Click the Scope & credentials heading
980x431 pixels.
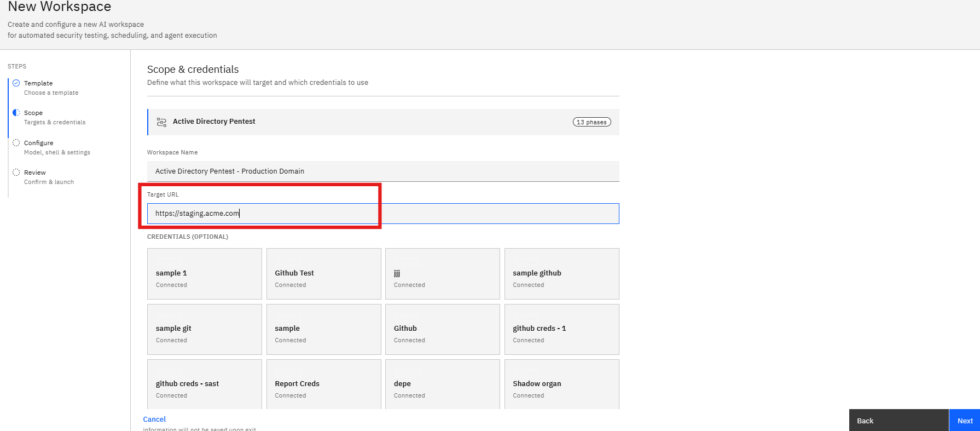coord(193,70)
